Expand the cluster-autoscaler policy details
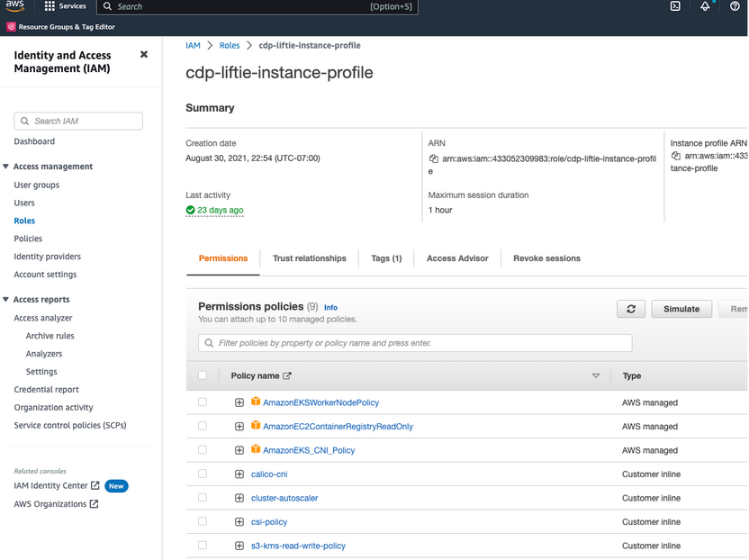Image resolution: width=749 pixels, height=560 pixels. pyautogui.click(x=239, y=498)
